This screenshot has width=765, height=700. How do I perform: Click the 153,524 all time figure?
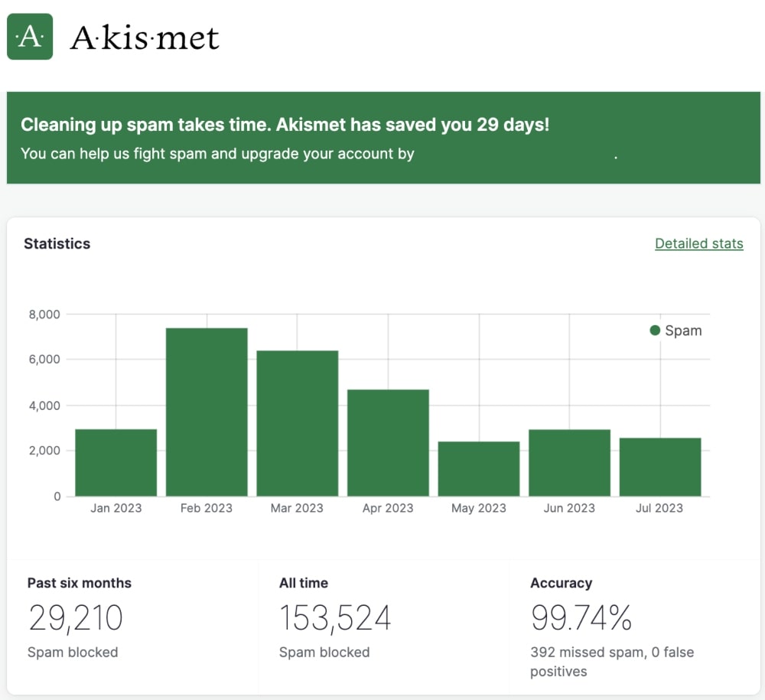(335, 618)
